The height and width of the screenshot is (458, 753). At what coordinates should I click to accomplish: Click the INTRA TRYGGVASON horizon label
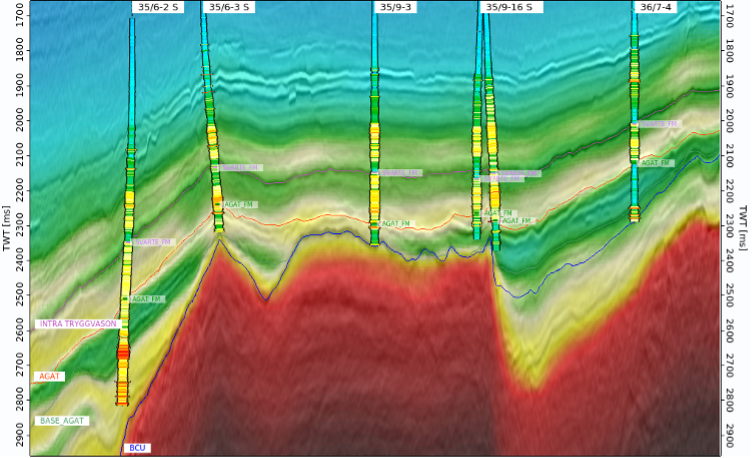(78, 324)
